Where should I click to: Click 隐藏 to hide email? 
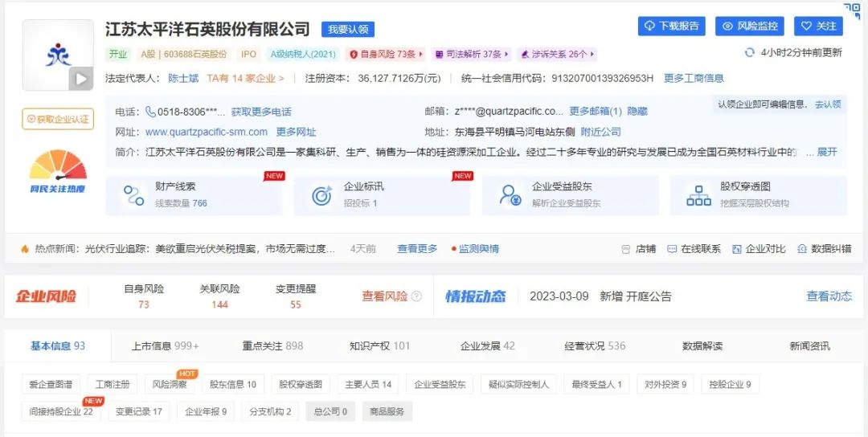click(x=637, y=111)
